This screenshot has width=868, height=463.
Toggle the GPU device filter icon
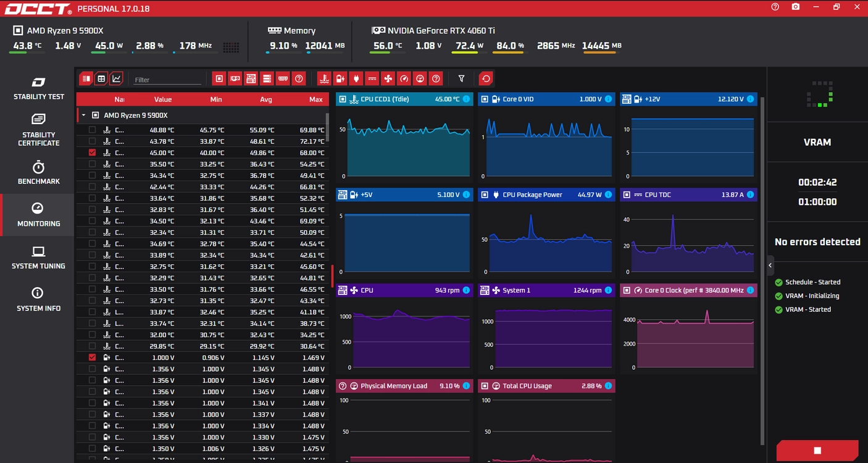pyautogui.click(x=235, y=78)
